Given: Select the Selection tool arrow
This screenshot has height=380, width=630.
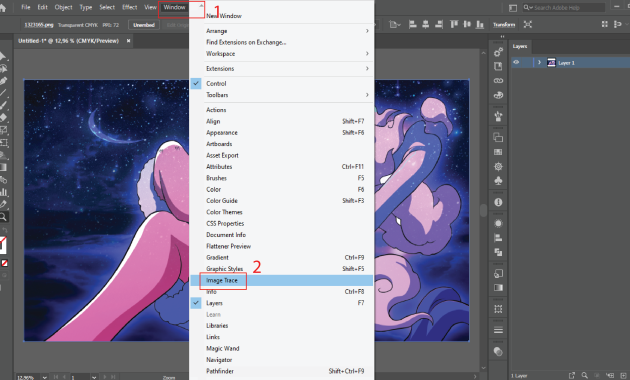Looking at the screenshot, I should [2, 56].
